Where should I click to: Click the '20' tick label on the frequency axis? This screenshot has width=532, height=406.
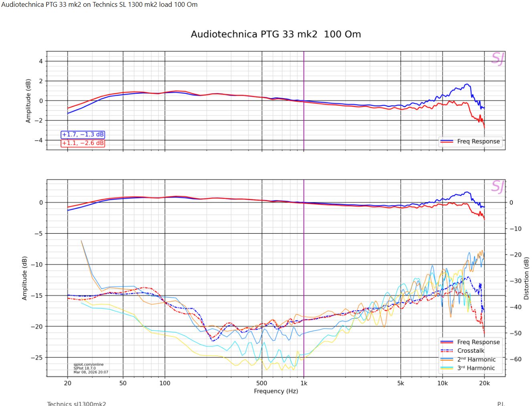[x=67, y=383]
